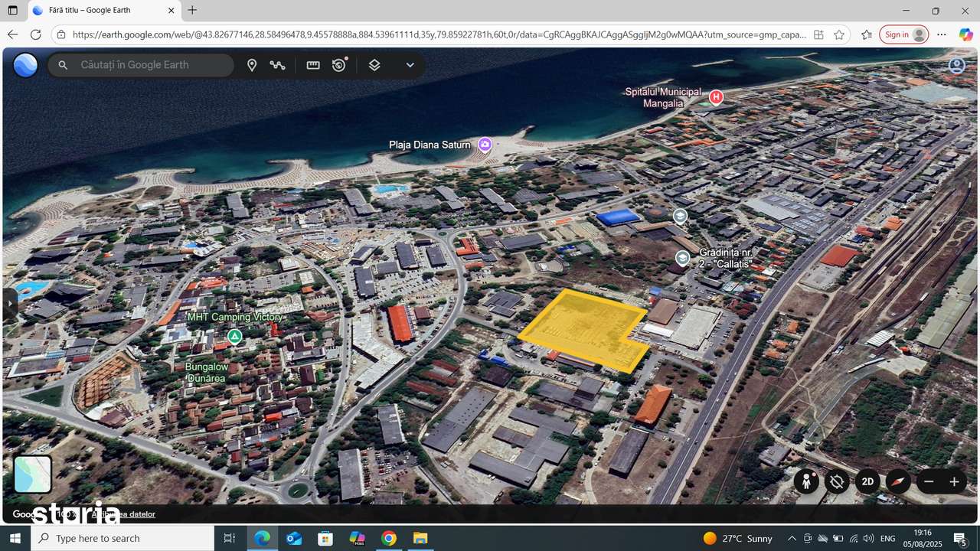Launch Chrome from the taskbar
The width and height of the screenshot is (980, 551).
389,538
